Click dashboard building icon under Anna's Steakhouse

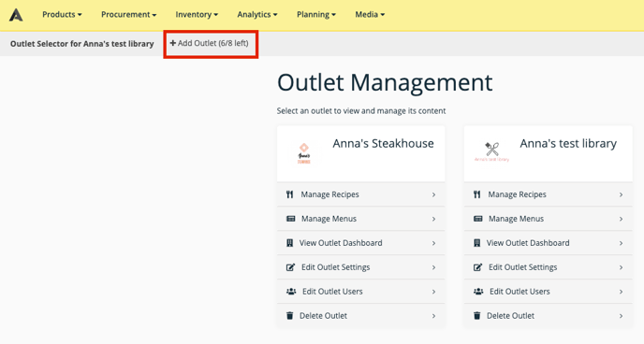289,243
